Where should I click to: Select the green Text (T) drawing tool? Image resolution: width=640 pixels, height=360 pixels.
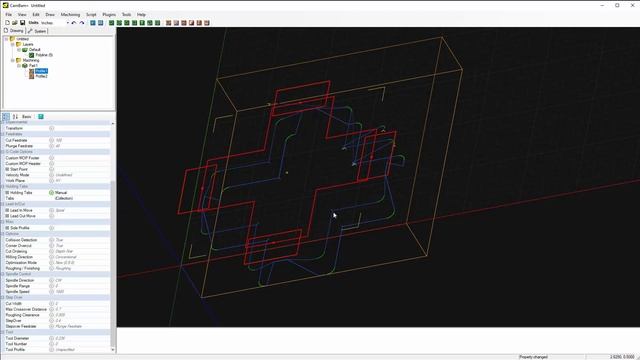(x=142, y=23)
